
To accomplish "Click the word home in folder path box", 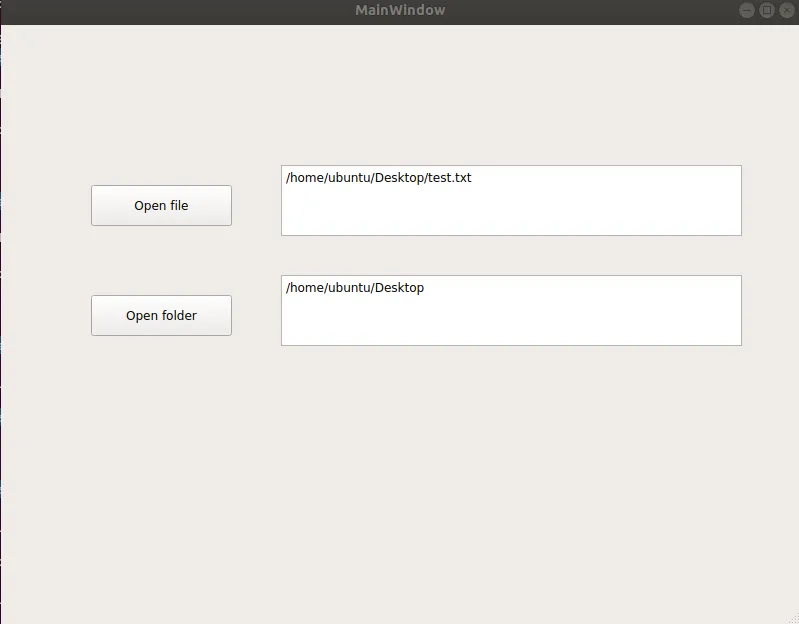I will 306,288.
